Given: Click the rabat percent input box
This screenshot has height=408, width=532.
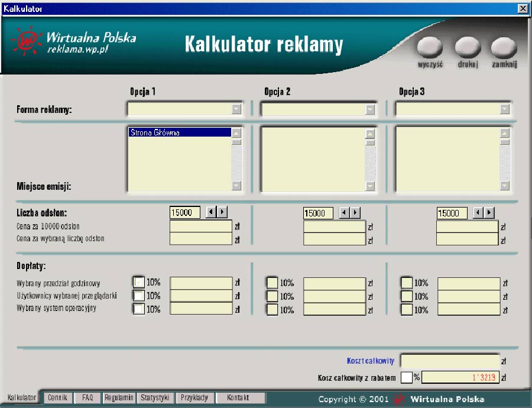Looking at the screenshot, I should [407, 377].
